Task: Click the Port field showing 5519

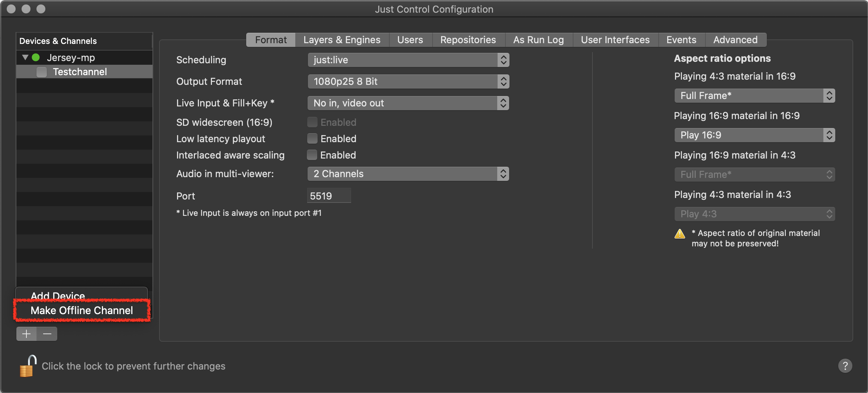Action: click(x=329, y=196)
